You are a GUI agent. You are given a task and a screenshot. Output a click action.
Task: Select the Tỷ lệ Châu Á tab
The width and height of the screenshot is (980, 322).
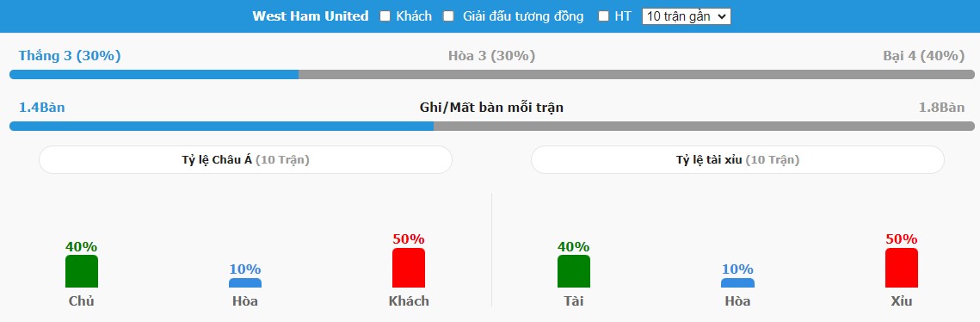(245, 160)
